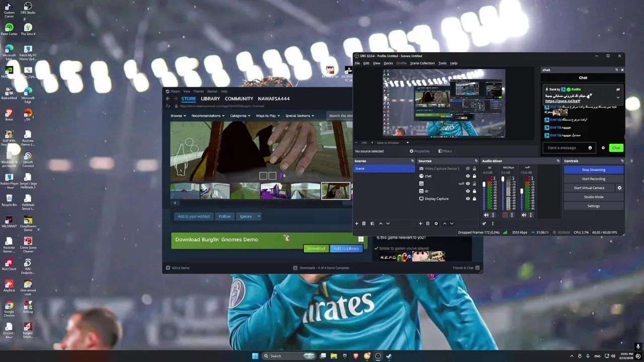Expand Steam Categories dropdown
Image resolution: width=644 pixels, height=362 pixels.
coord(240,116)
